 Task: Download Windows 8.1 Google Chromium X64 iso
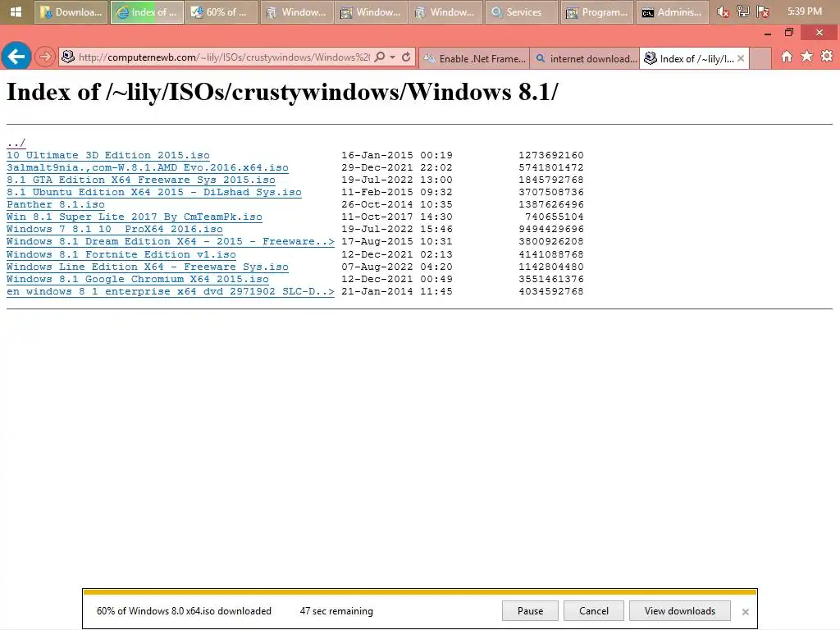click(x=138, y=279)
